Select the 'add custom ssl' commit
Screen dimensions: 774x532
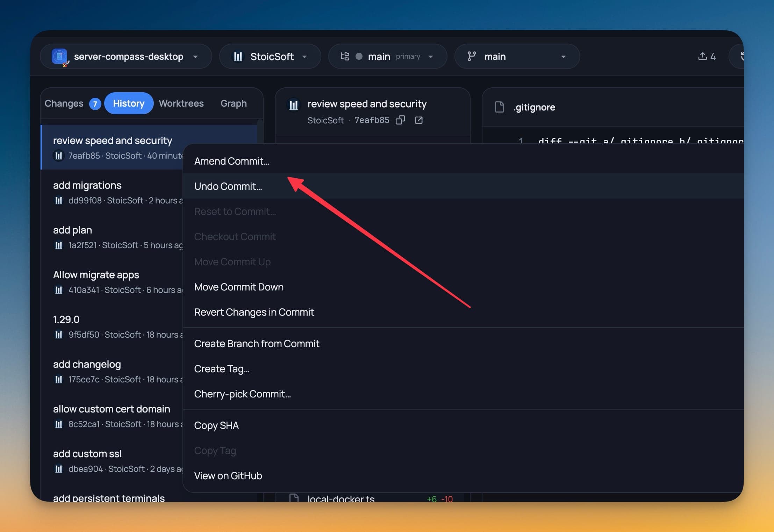point(112,460)
